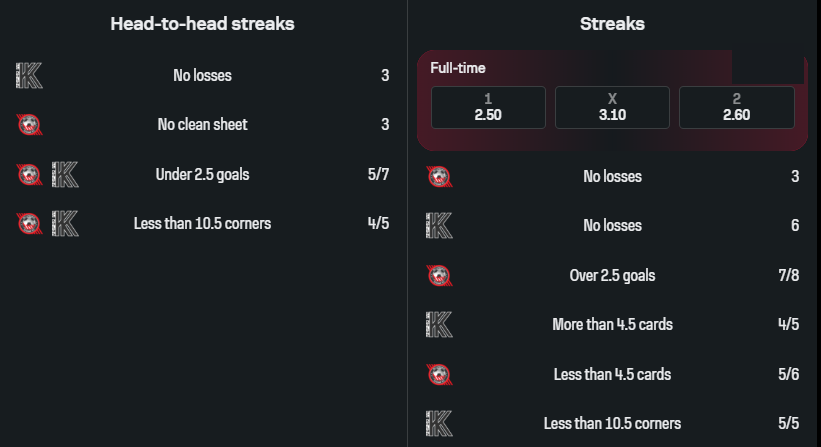Open the Streaks section heading
The width and height of the screenshot is (821, 447).
pos(612,24)
